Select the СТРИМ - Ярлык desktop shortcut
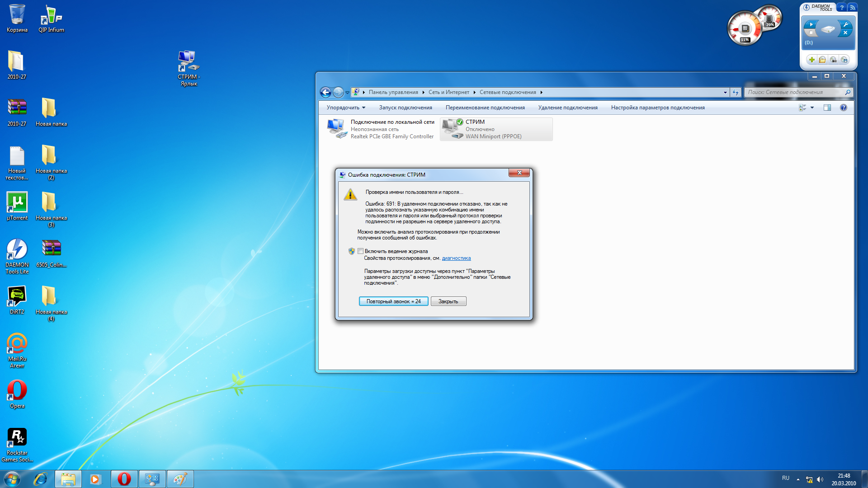Image resolution: width=868 pixels, height=488 pixels. [189, 68]
